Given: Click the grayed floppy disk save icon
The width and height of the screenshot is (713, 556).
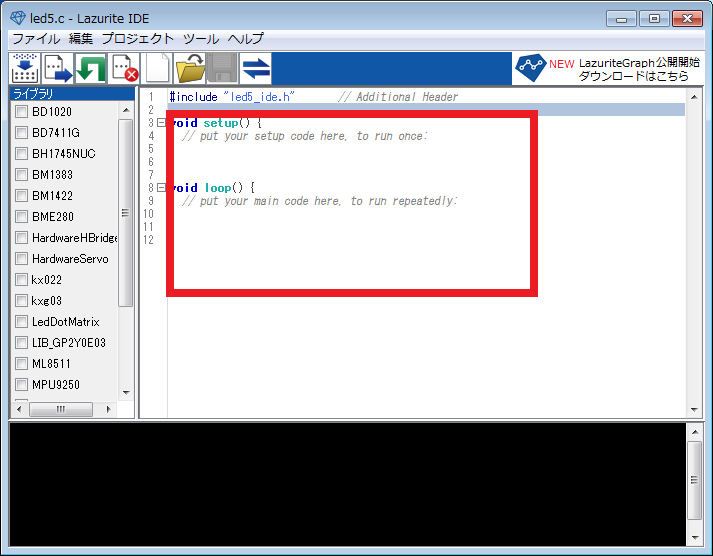Looking at the screenshot, I should tap(223, 69).
